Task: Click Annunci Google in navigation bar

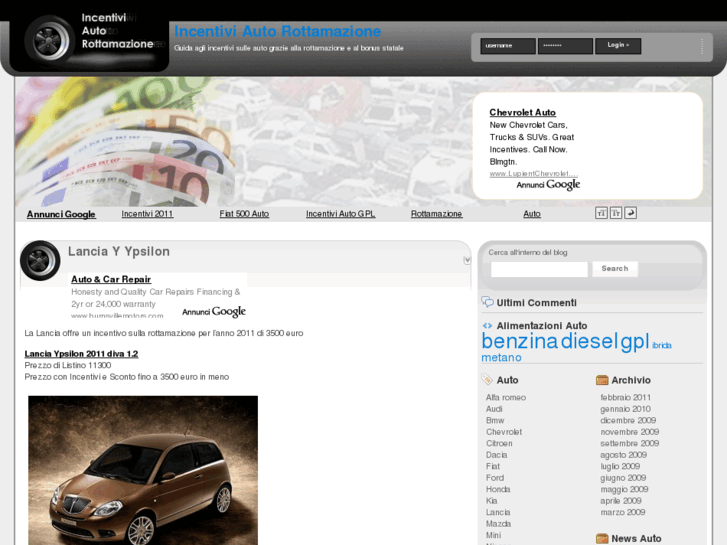Action: [61, 214]
